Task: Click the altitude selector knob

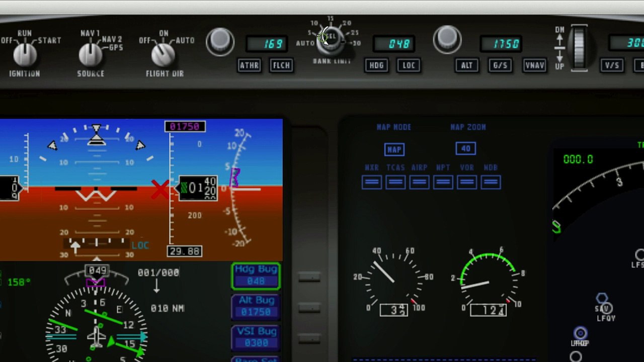Action: pyautogui.click(x=447, y=39)
